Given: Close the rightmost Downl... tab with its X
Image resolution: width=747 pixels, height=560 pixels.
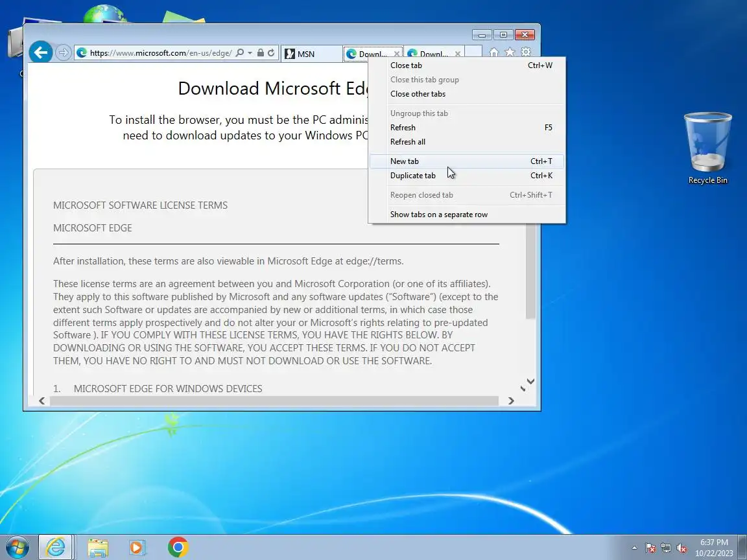Looking at the screenshot, I should 458,54.
